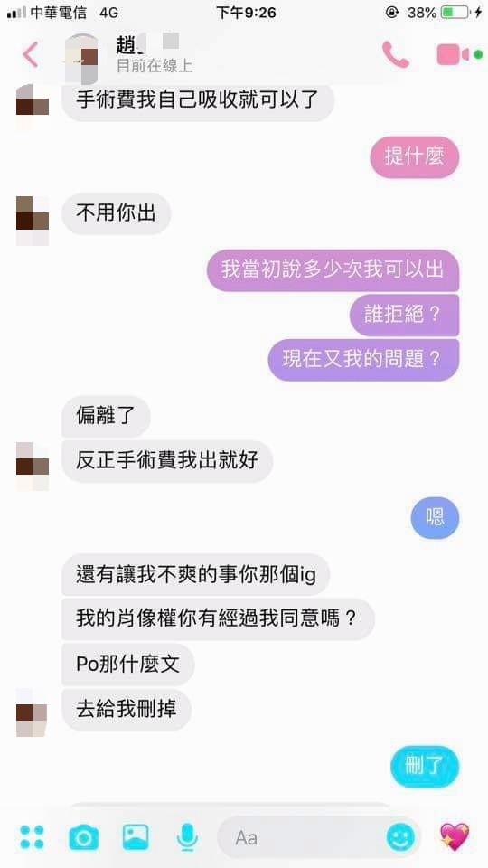Tap the microphone to record a voice message
This screenshot has height=868, width=488.
click(187, 837)
